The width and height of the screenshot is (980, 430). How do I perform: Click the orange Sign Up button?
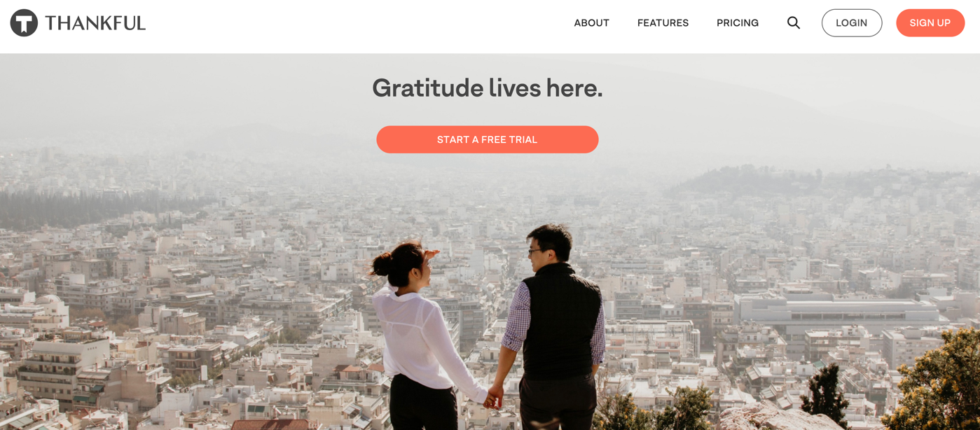[x=930, y=23]
